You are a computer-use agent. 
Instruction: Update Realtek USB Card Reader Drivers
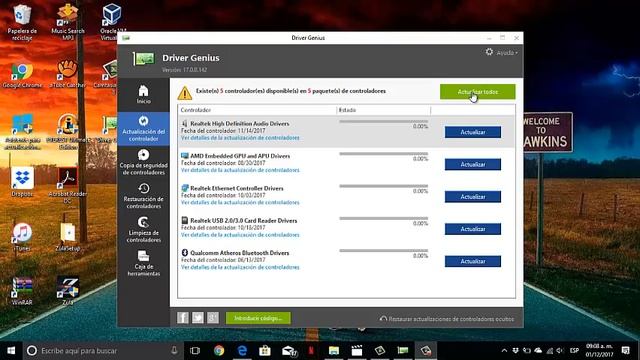click(x=473, y=229)
